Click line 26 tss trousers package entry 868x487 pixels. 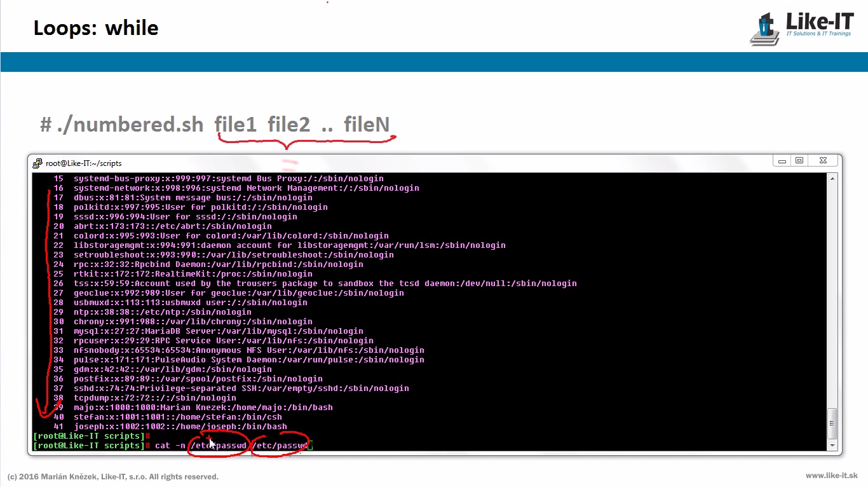coord(324,284)
